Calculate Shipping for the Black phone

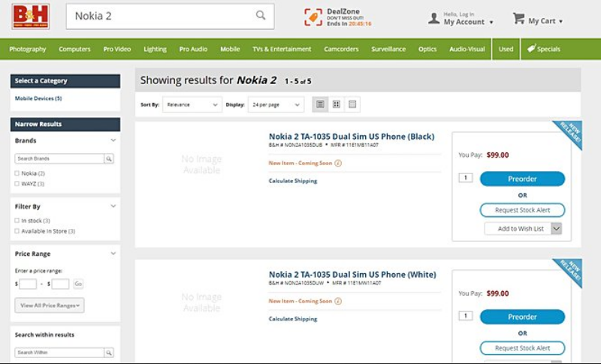click(x=293, y=181)
